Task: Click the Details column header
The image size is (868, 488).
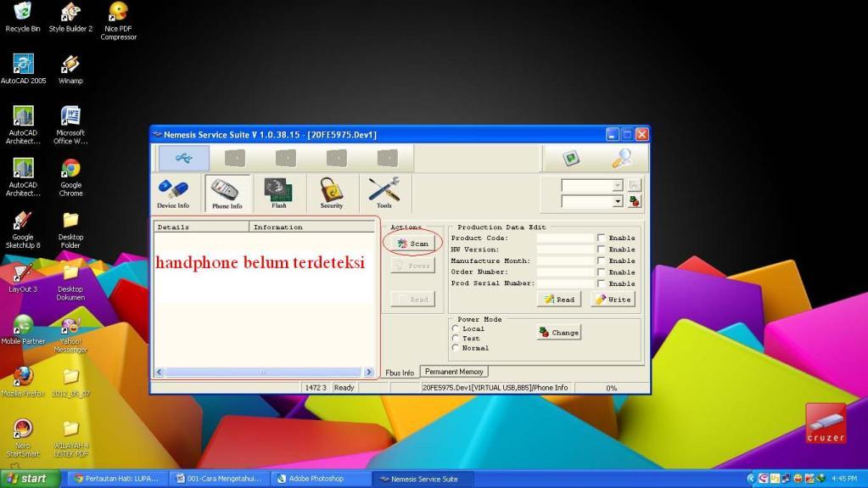Action: [x=201, y=227]
